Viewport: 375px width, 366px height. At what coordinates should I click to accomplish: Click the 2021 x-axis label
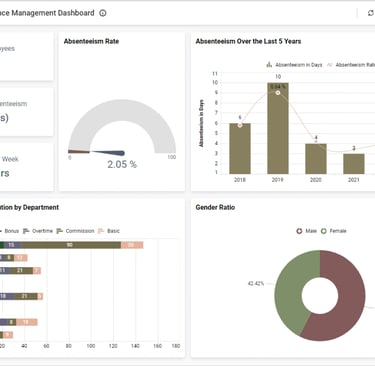coord(354,180)
